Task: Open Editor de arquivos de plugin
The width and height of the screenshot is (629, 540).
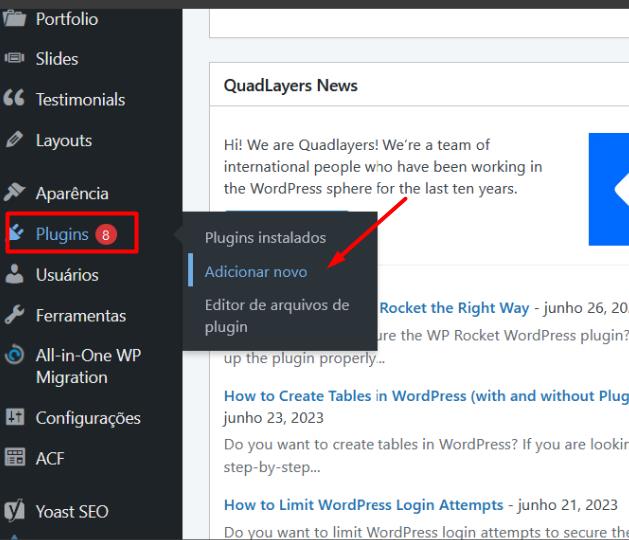Action: tap(276, 316)
